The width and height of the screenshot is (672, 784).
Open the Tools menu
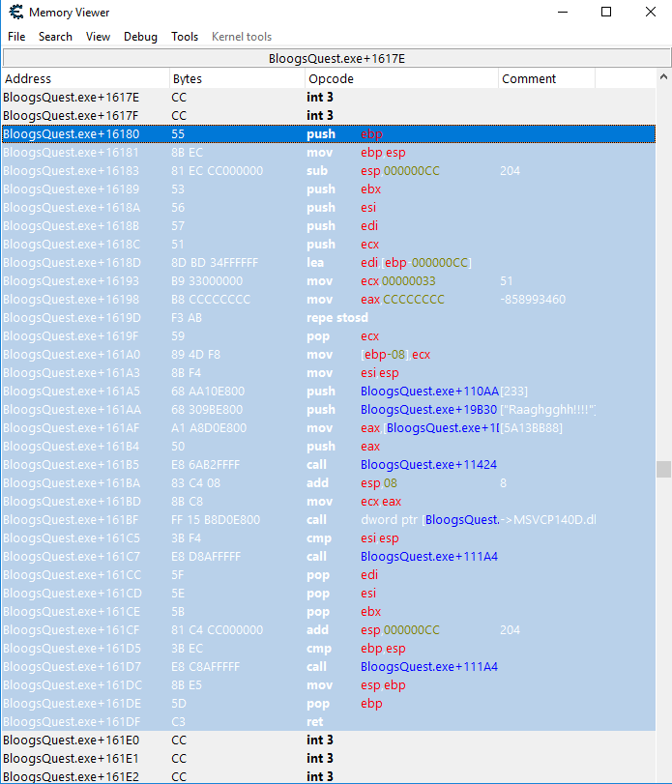click(x=185, y=37)
